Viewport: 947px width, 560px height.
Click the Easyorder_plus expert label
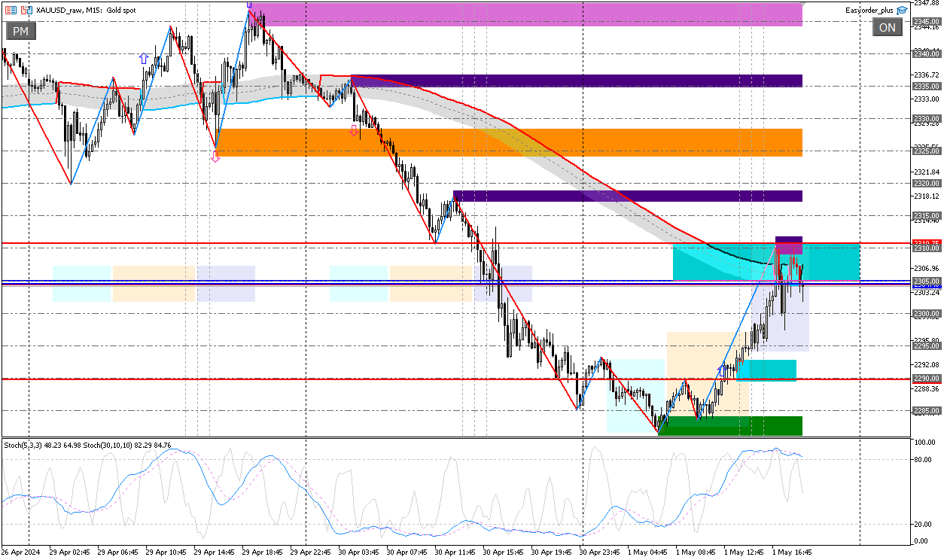[870, 11]
